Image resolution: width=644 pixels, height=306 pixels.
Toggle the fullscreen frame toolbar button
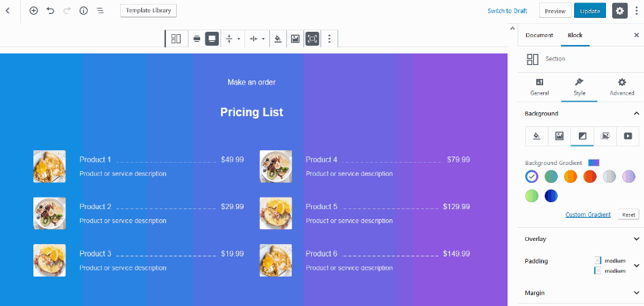312,39
